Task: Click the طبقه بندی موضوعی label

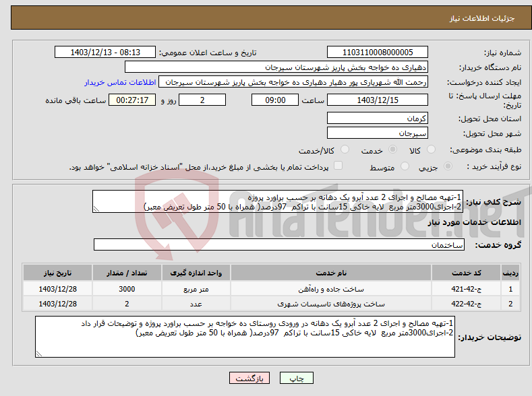Action: tap(485, 150)
